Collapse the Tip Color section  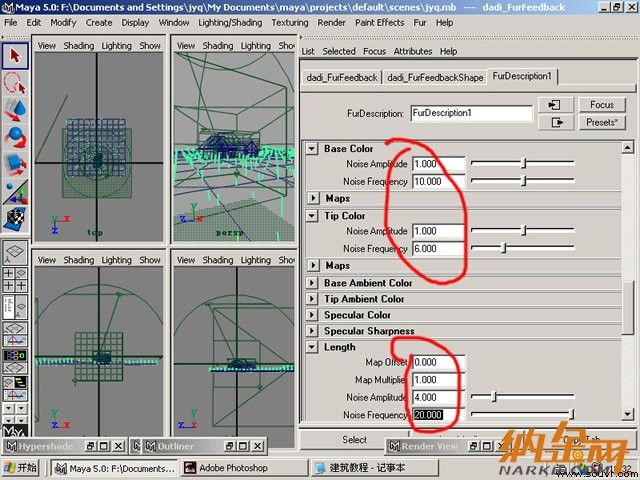312,216
